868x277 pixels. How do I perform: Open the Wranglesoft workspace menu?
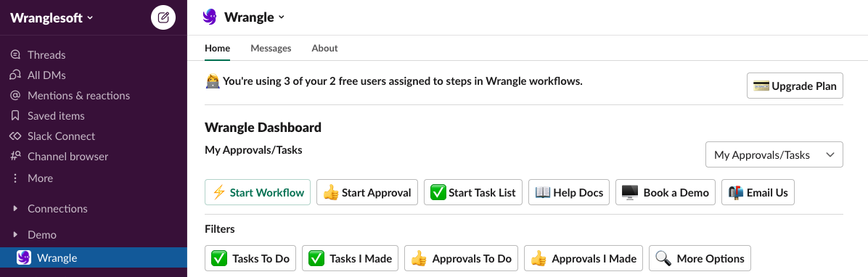tap(52, 17)
